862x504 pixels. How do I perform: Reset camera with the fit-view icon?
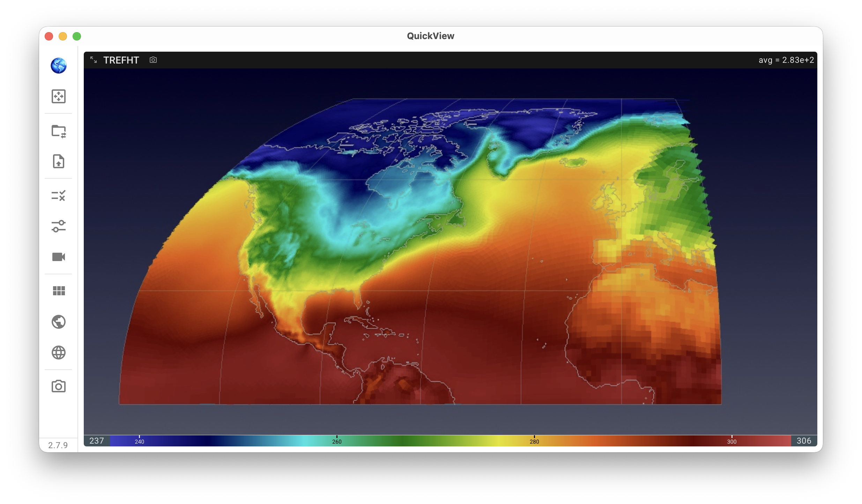[x=59, y=96]
